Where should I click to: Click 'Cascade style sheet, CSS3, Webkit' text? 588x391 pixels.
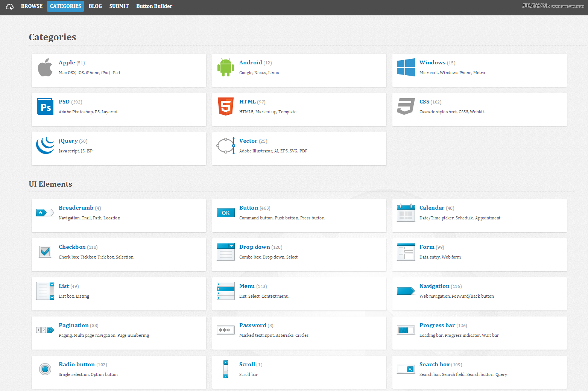click(452, 112)
